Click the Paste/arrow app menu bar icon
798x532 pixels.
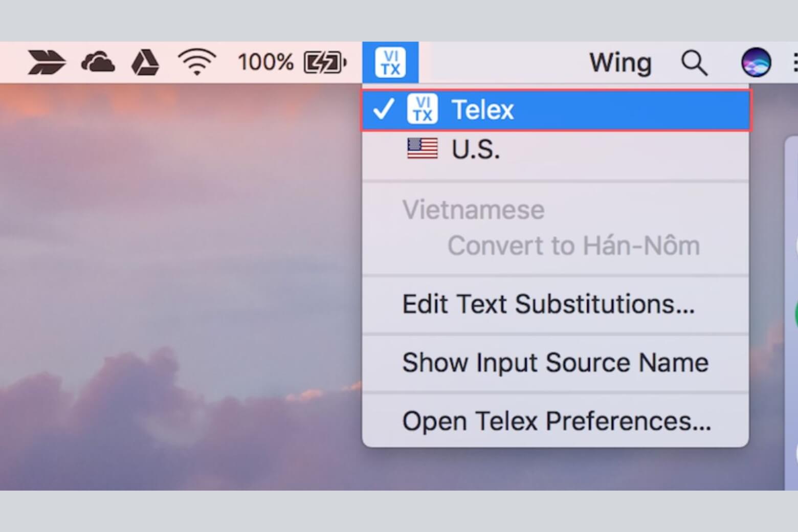point(46,63)
